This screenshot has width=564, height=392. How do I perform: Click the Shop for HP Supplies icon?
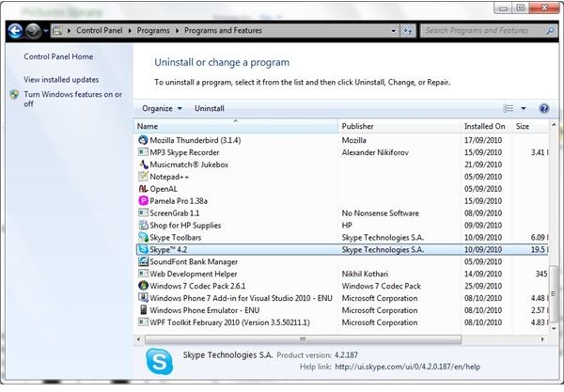[143, 225]
